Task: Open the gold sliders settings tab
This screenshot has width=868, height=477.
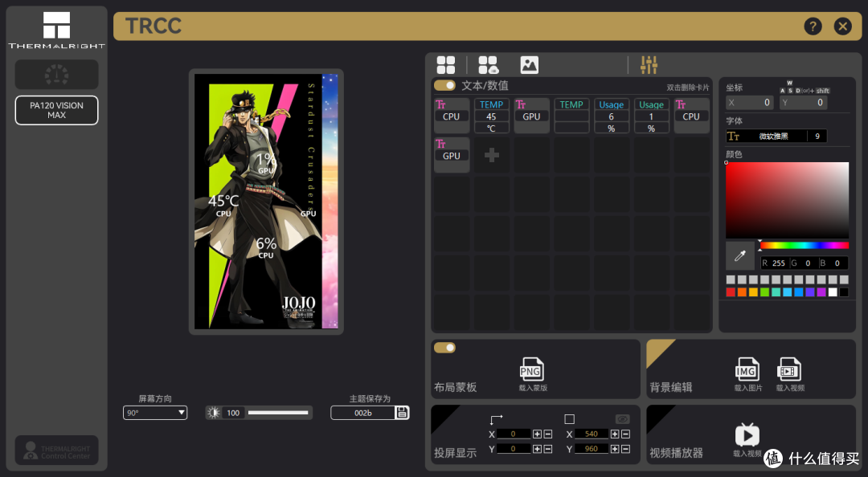Action: (649, 65)
